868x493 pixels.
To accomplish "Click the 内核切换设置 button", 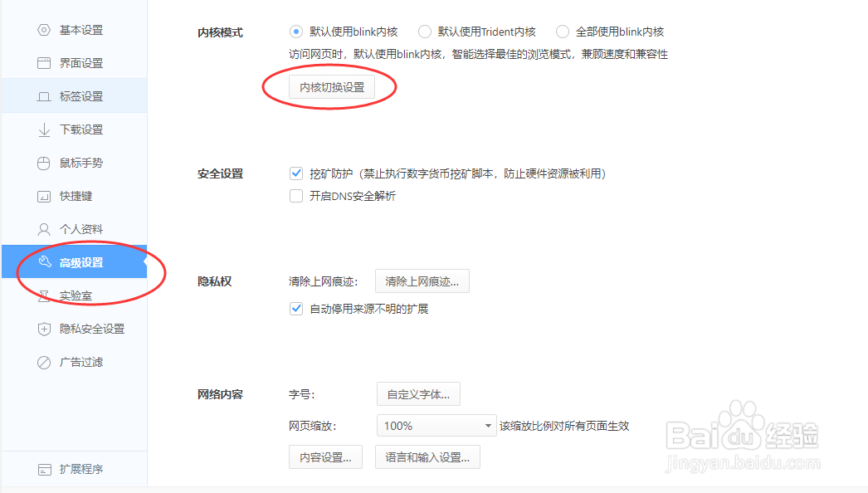I will pyautogui.click(x=332, y=87).
